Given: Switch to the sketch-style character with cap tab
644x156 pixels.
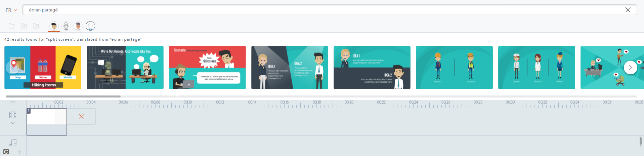Looking at the screenshot, I should click(66, 26).
